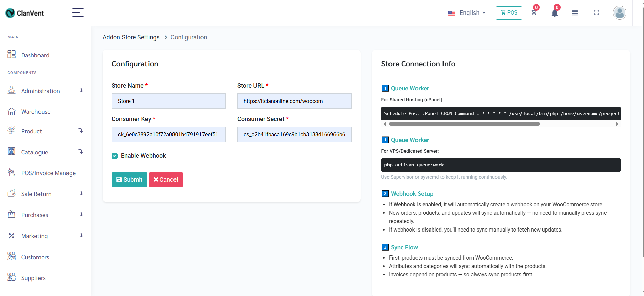This screenshot has width=644, height=296.
Task: Expand the Product submenu arrow
Action: click(81, 131)
